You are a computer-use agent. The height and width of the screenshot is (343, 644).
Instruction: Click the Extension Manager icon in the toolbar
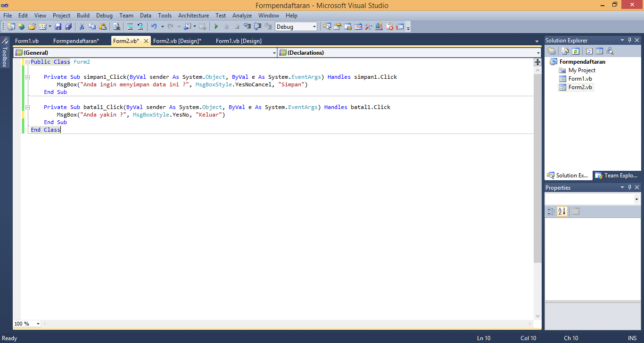tap(379, 26)
